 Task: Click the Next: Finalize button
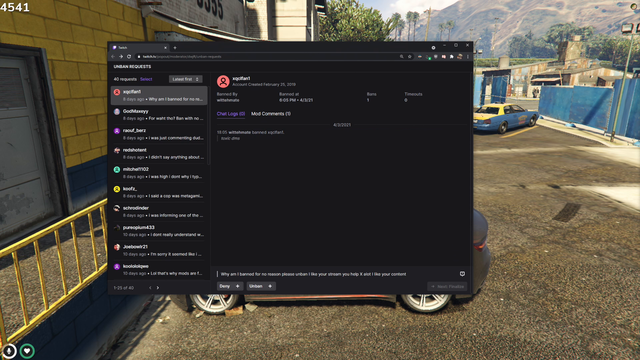[x=447, y=287]
